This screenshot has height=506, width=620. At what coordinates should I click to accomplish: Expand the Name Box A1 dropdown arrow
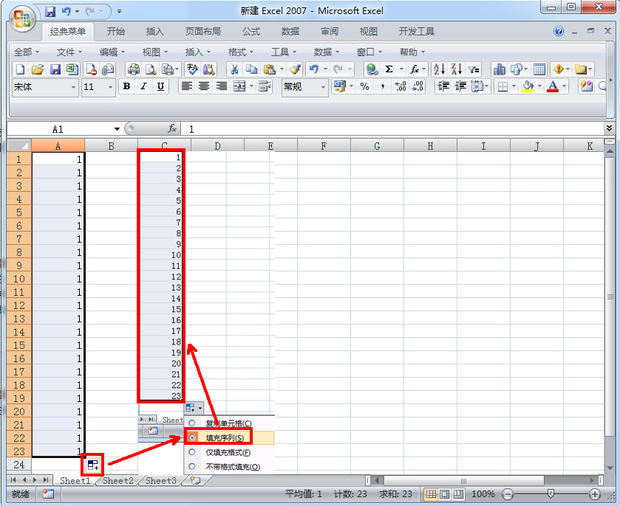pos(117,129)
